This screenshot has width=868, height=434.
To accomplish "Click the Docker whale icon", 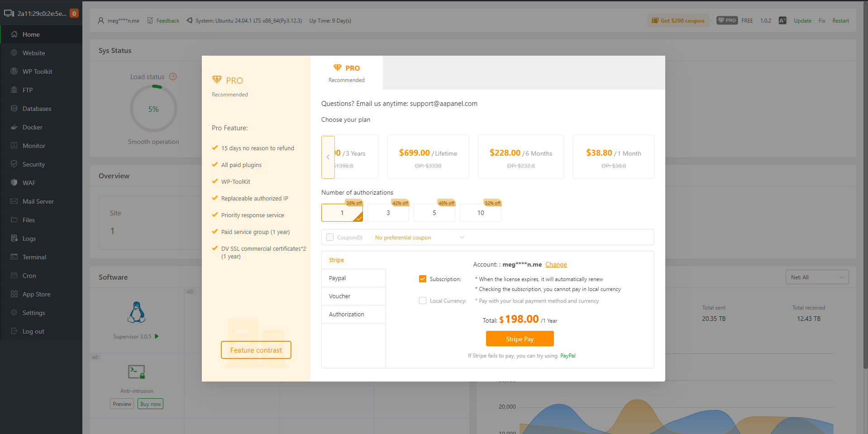I will tap(14, 127).
